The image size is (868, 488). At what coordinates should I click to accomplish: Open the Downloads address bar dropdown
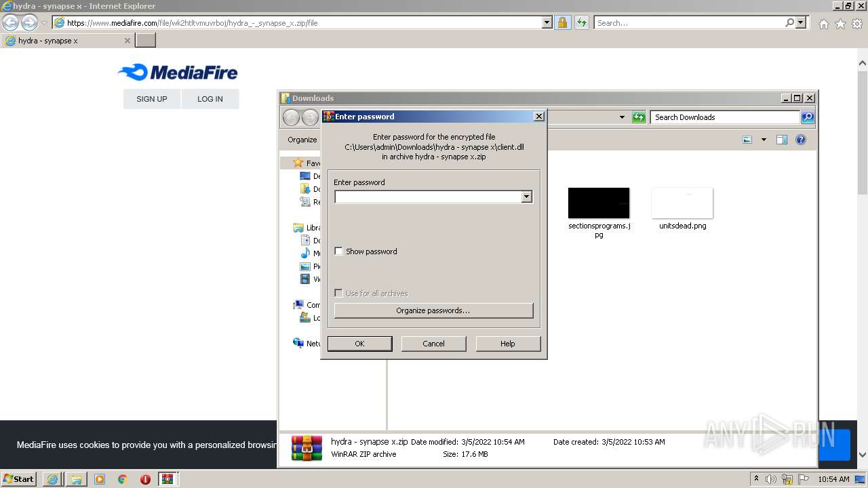point(622,117)
